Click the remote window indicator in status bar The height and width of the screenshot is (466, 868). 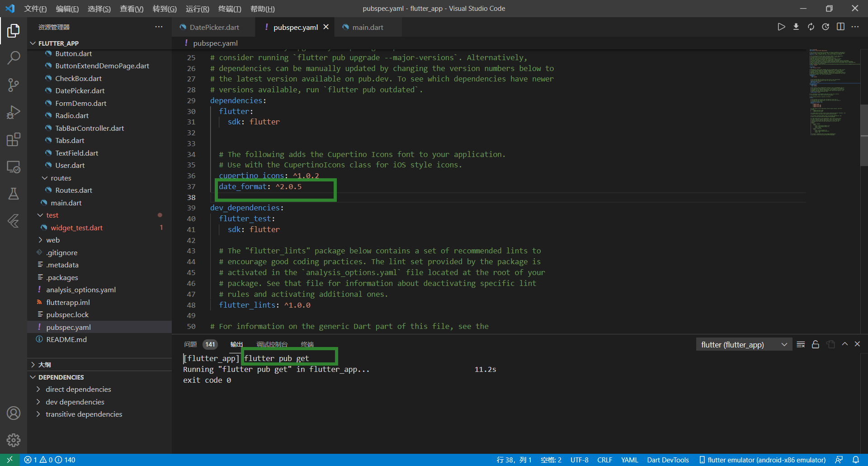click(9, 460)
